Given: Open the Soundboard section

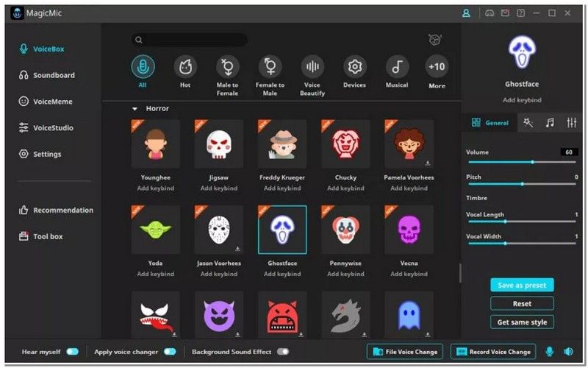Looking at the screenshot, I should (47, 75).
